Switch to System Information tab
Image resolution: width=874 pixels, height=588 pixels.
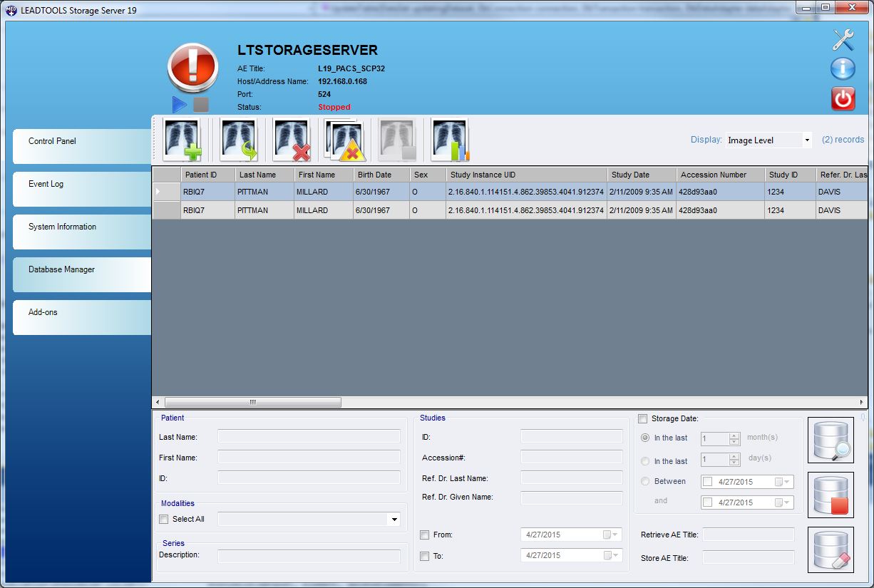tap(82, 232)
